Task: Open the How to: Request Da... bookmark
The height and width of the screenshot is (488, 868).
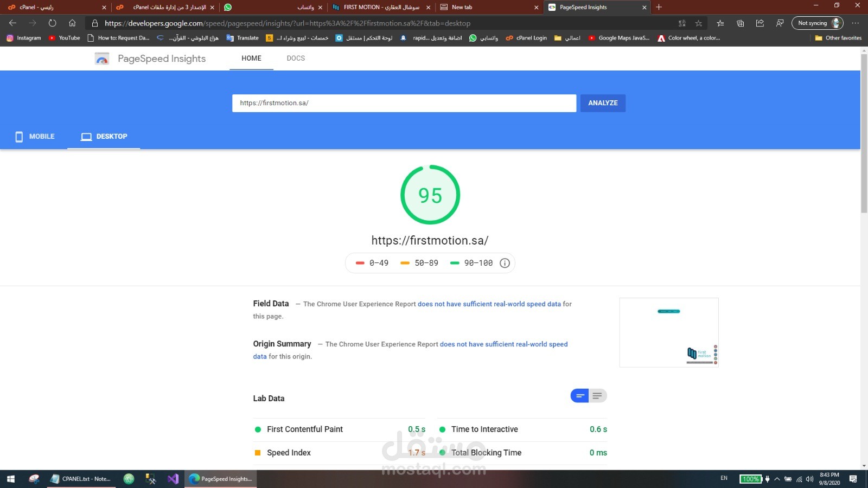Action: click(x=118, y=38)
